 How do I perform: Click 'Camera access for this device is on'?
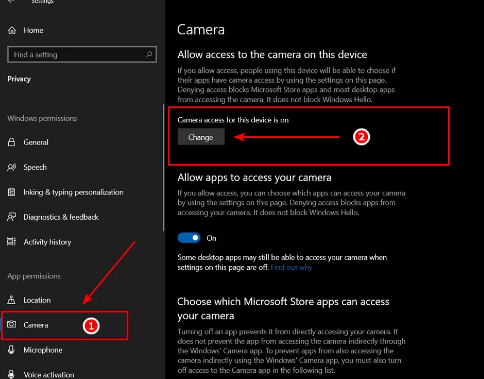pyautogui.click(x=233, y=120)
